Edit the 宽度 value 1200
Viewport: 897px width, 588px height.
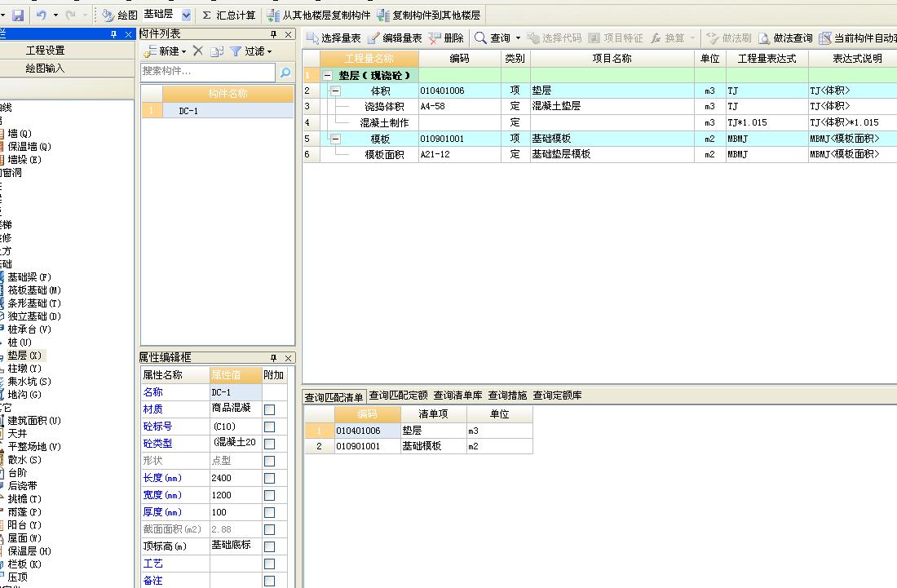click(x=236, y=495)
